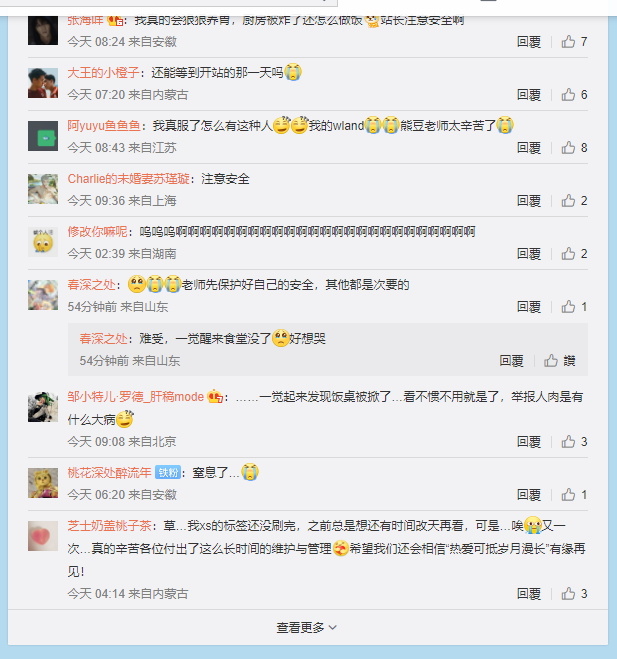Like 邹小特儿·罗德_肝稿mode's comment

pos(574,441)
